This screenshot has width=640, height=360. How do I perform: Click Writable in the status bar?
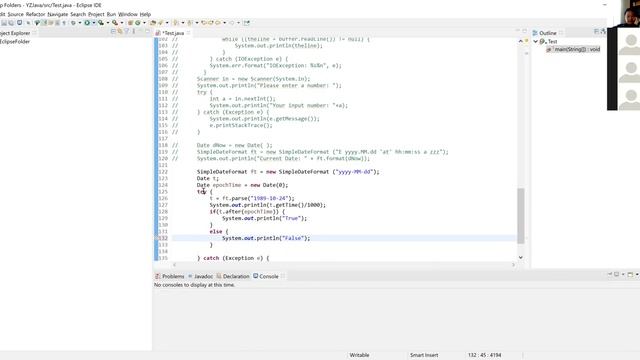coord(359,355)
